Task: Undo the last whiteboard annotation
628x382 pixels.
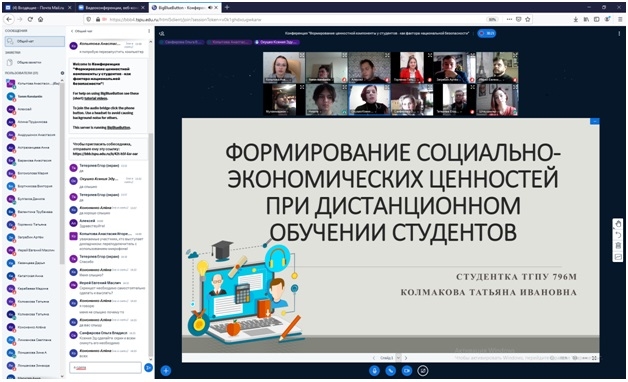Action: pos(618,235)
